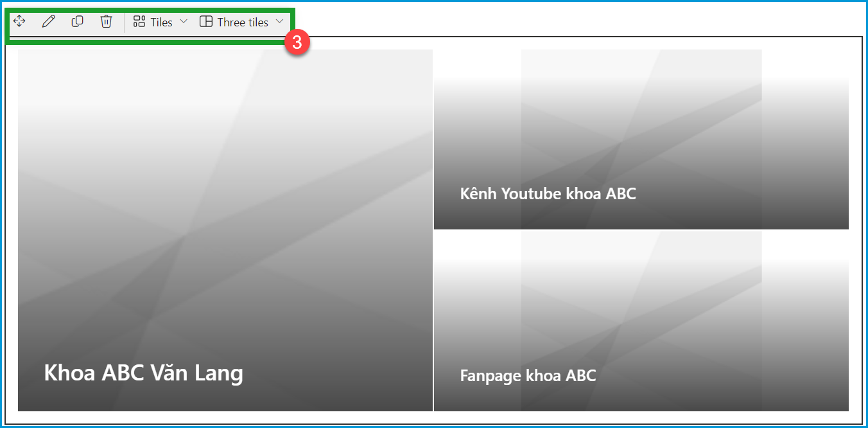Click the duplicate web part icon
This screenshot has height=428, width=868.
pyautogui.click(x=77, y=22)
